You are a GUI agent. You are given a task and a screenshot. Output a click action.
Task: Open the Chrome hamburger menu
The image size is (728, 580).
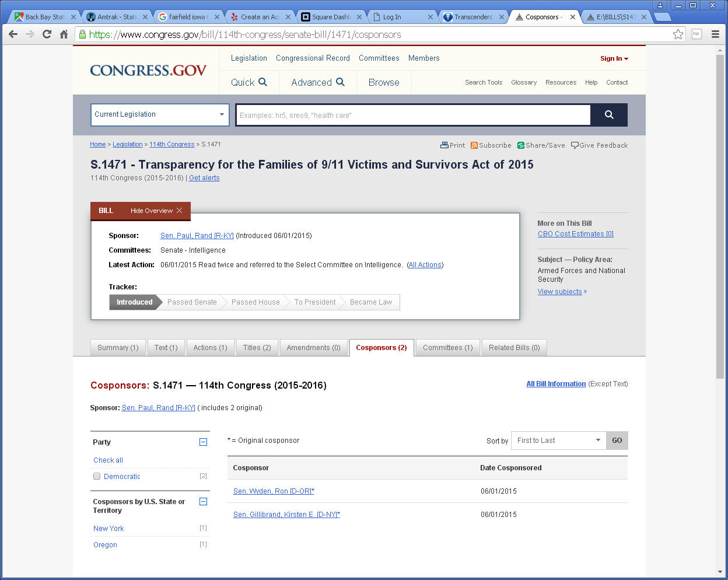point(715,34)
